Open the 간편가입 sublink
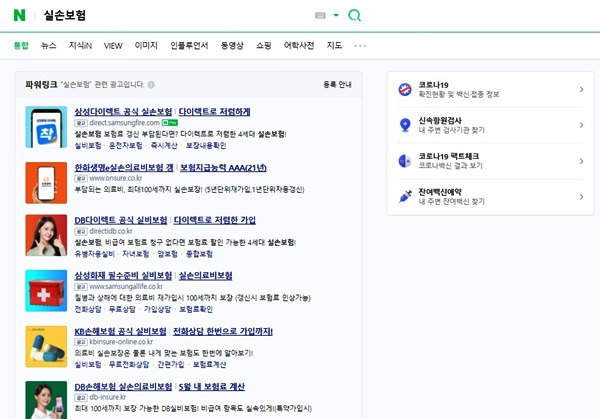600x419 pixels. click(x=171, y=364)
